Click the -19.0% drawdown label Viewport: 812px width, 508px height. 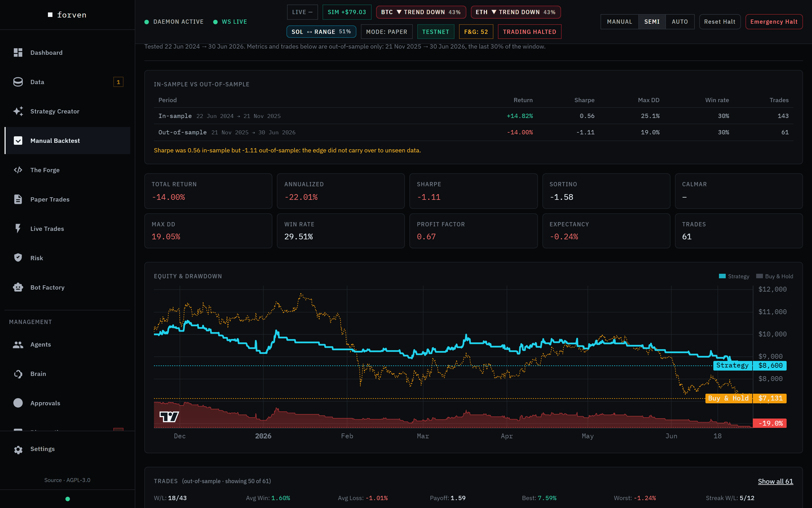[x=770, y=423]
